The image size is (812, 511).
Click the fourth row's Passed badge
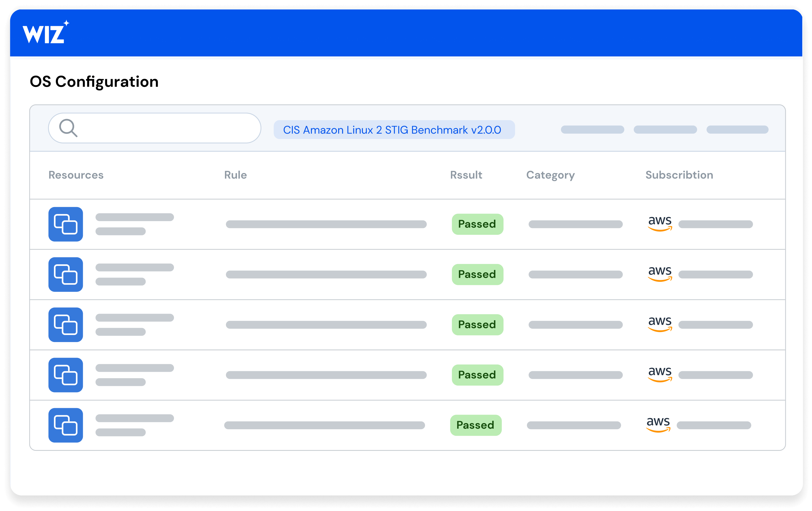tap(478, 375)
